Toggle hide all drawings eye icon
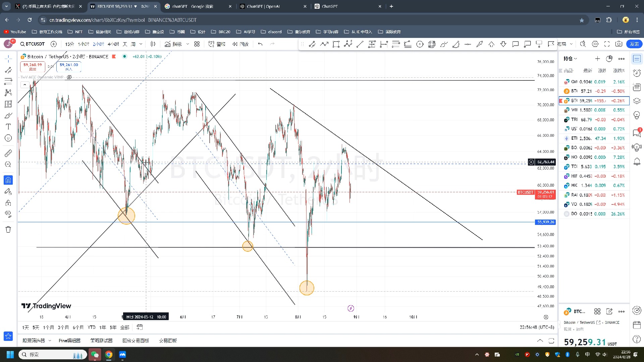644x362 pixels. [x=8, y=214]
